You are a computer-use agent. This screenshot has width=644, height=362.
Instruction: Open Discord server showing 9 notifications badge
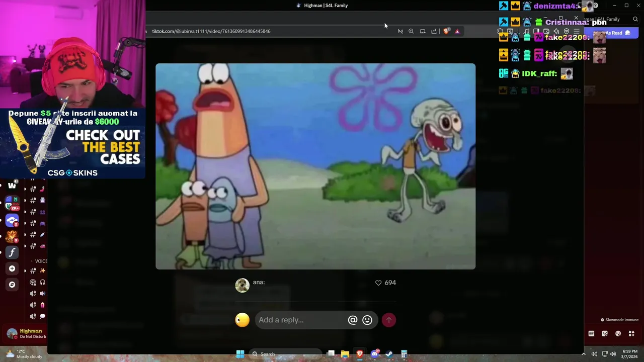coord(12,236)
